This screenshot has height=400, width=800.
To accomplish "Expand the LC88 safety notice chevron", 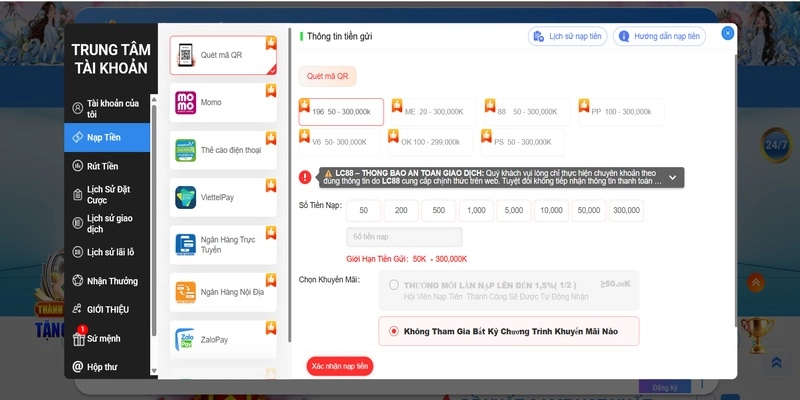I will pos(672,178).
